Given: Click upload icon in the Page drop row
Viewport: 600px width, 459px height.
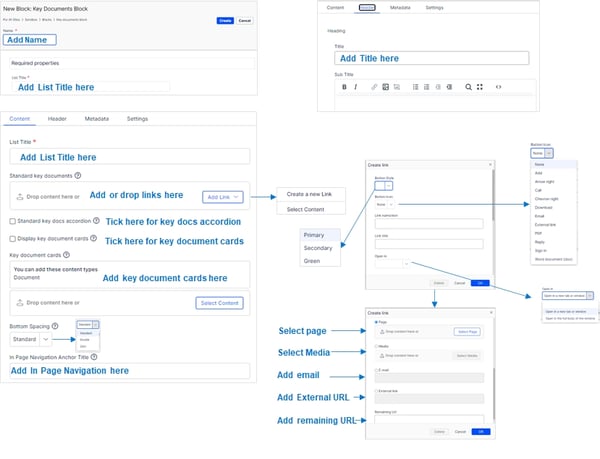Looking at the screenshot, I should coord(382,332).
